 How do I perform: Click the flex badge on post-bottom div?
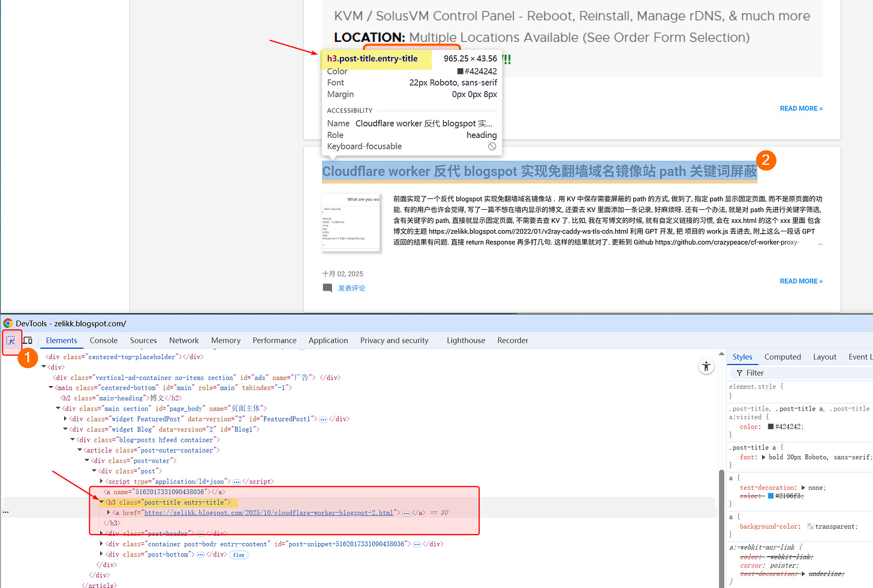[x=239, y=555]
